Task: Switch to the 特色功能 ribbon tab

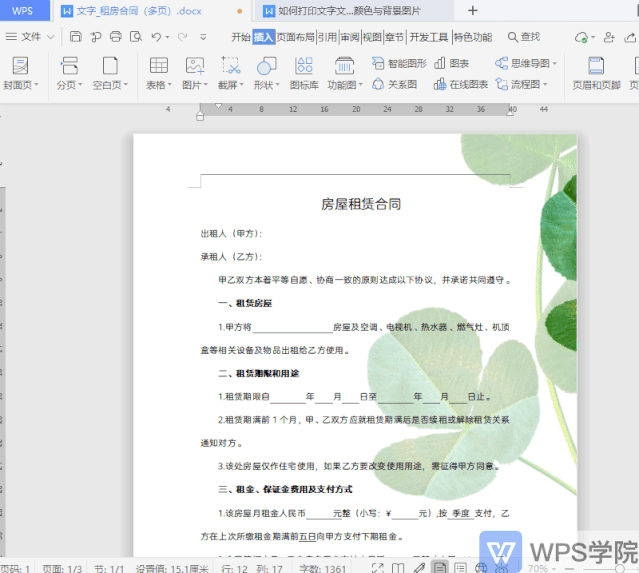Action: pos(473,37)
